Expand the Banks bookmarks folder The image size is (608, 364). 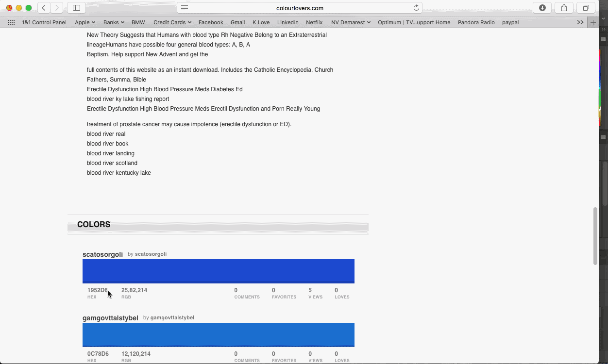point(114,22)
